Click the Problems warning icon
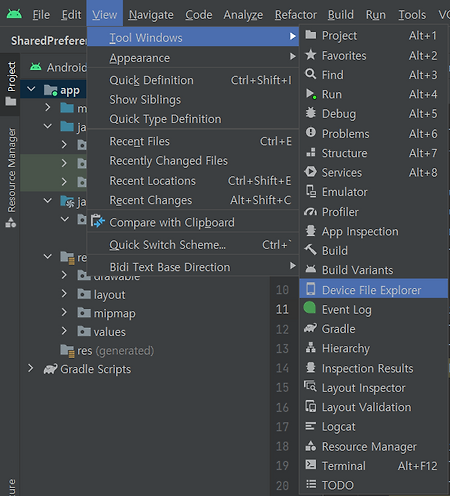Viewport: 450px width, 496px height. [311, 133]
